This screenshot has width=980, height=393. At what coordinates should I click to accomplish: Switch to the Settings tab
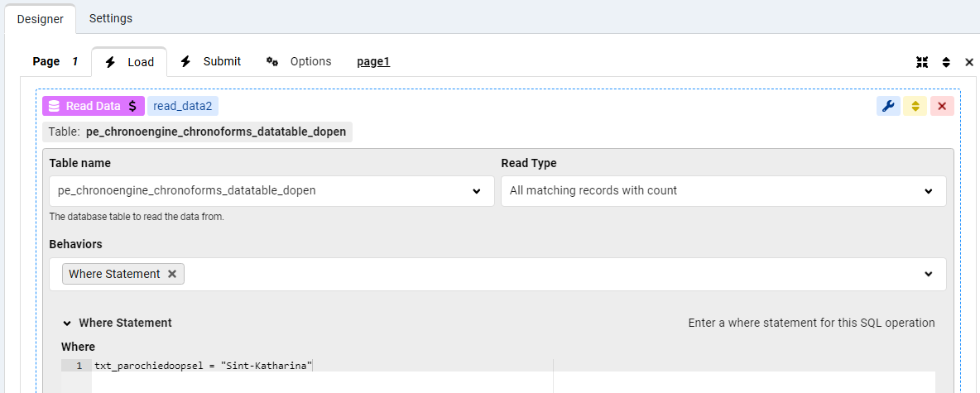pyautogui.click(x=110, y=18)
